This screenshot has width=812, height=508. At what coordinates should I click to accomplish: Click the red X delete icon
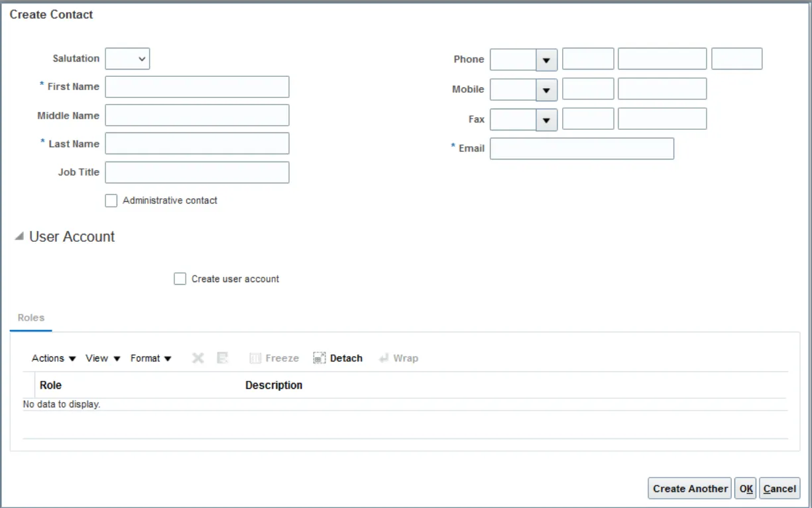(198, 358)
